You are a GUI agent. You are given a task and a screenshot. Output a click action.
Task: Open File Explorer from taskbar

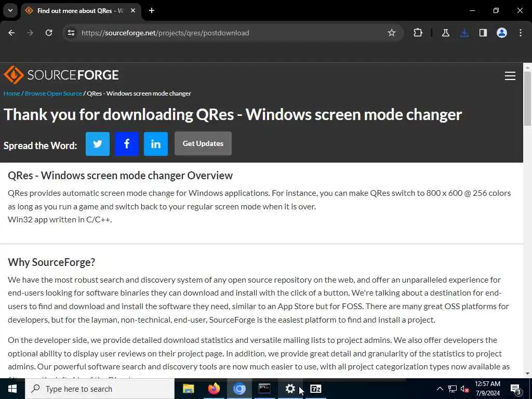pos(188,389)
